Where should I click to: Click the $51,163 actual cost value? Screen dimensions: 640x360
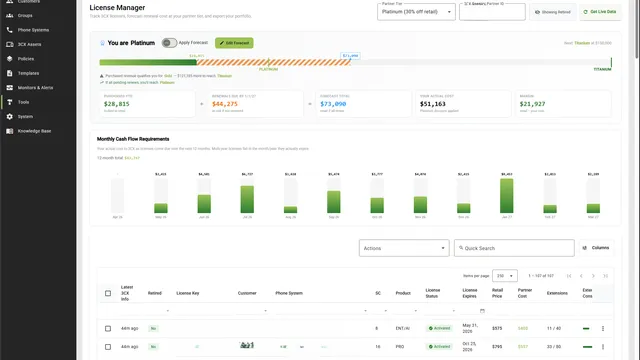click(x=433, y=104)
